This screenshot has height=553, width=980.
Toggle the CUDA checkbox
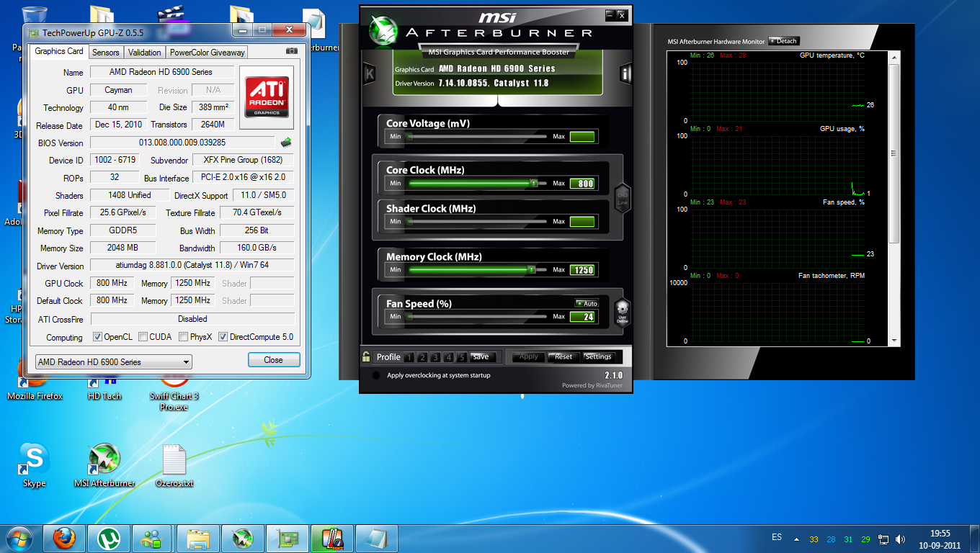(143, 337)
